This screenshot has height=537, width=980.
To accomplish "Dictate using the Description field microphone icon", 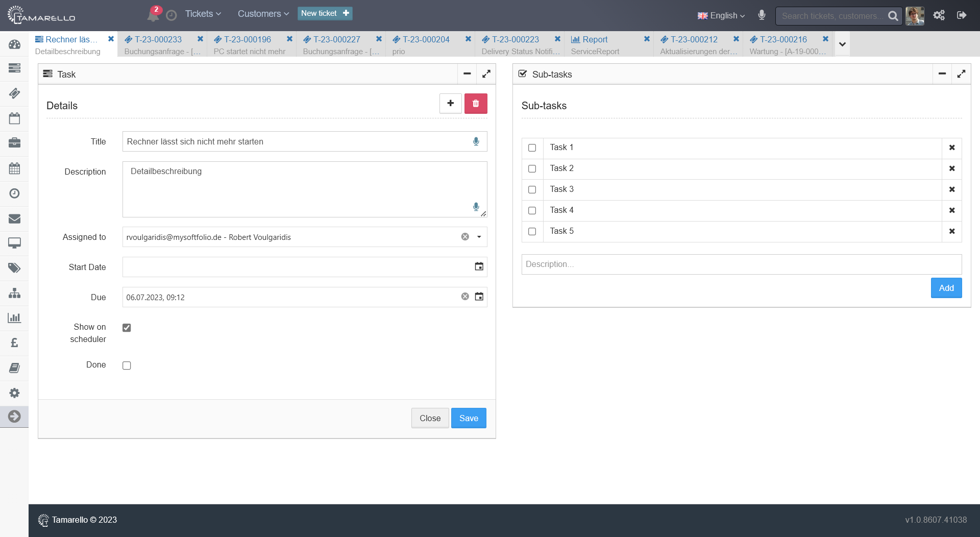I will (x=476, y=207).
